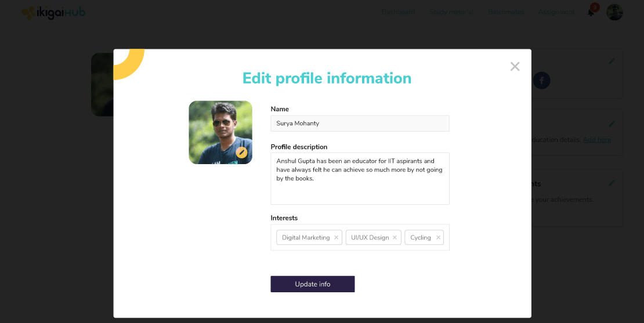
Task: Open the Batchmates menu item
Action: click(x=505, y=12)
